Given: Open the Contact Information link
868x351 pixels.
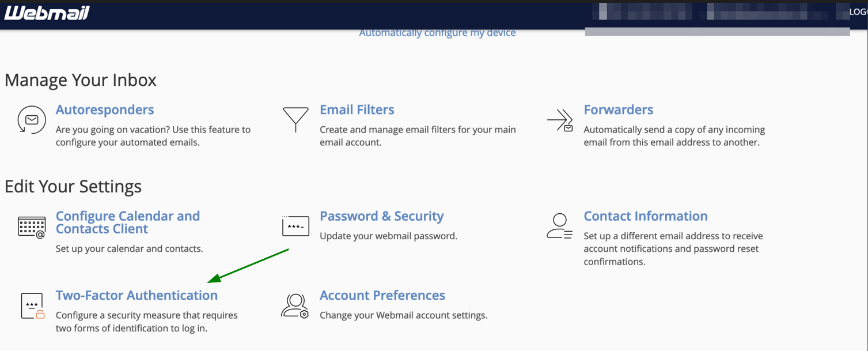Looking at the screenshot, I should pyautogui.click(x=646, y=216).
